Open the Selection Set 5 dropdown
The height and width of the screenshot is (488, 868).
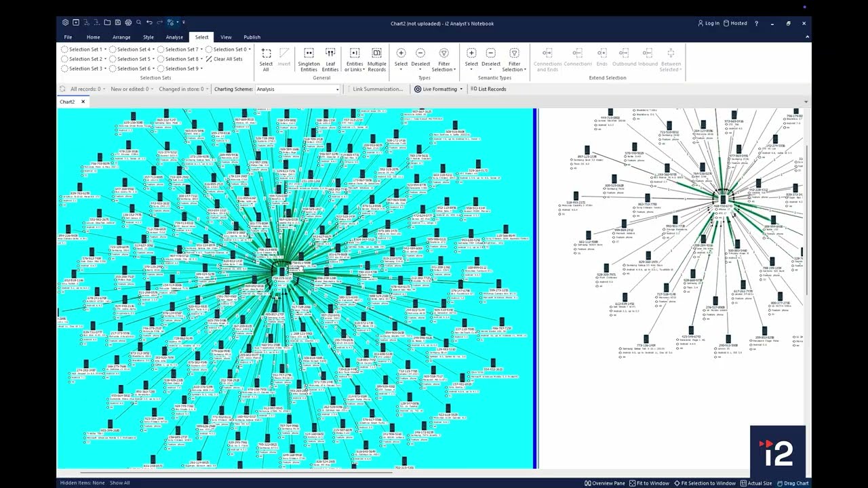point(155,59)
